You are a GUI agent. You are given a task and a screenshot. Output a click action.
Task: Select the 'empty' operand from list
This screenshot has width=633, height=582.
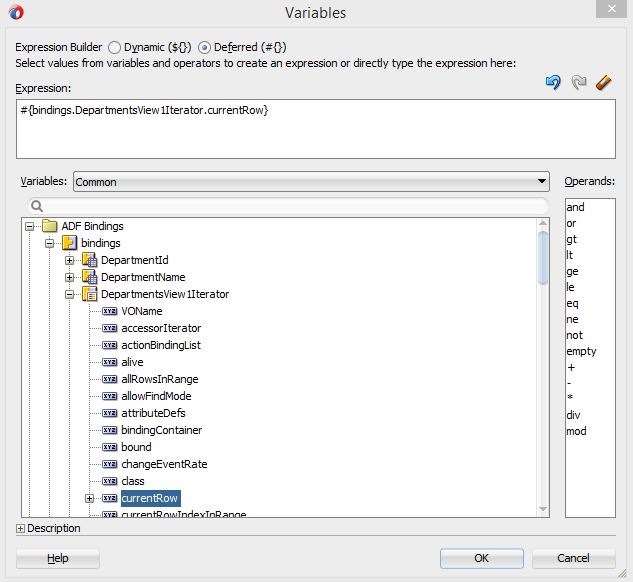[x=581, y=351]
